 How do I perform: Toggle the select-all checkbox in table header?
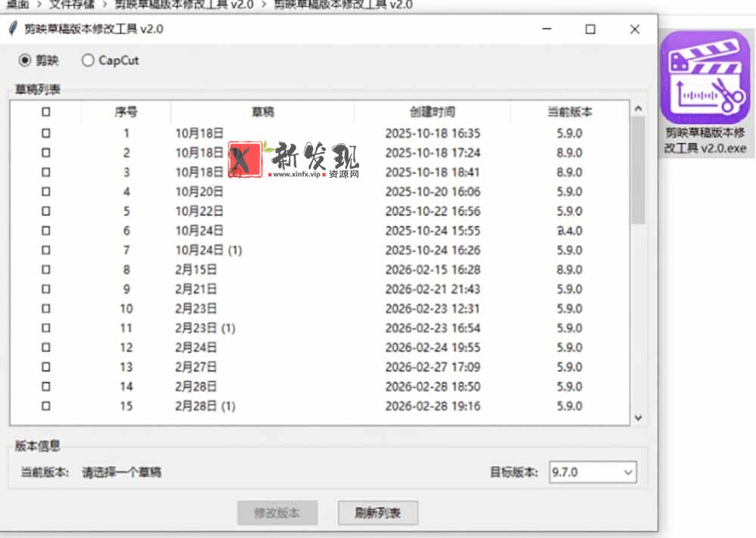(46, 112)
